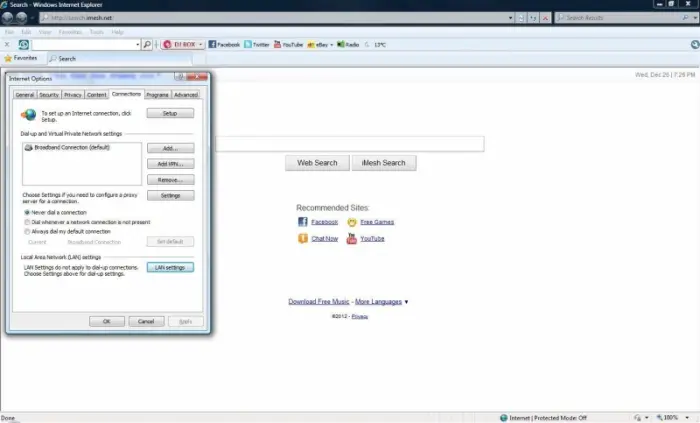Click the globe icon in Connections tab

click(x=28, y=115)
